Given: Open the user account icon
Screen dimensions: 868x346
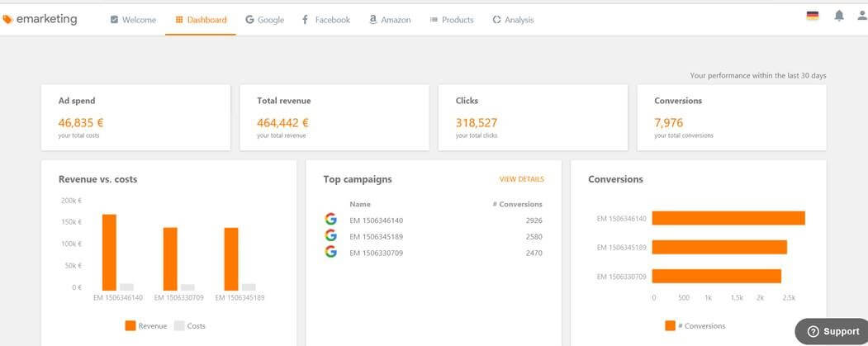Looking at the screenshot, I should tap(862, 16).
